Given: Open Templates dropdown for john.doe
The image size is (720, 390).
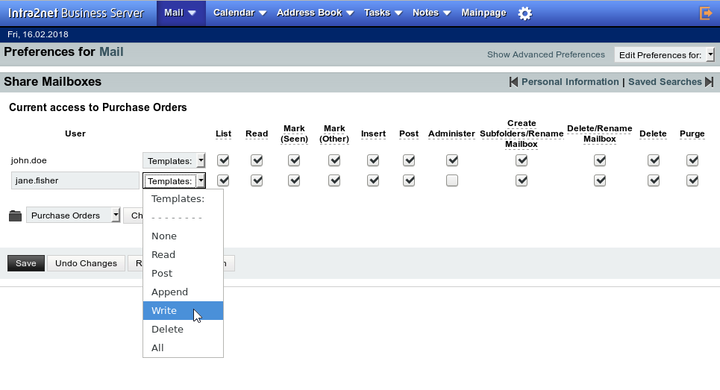Looking at the screenshot, I should click(x=174, y=161).
